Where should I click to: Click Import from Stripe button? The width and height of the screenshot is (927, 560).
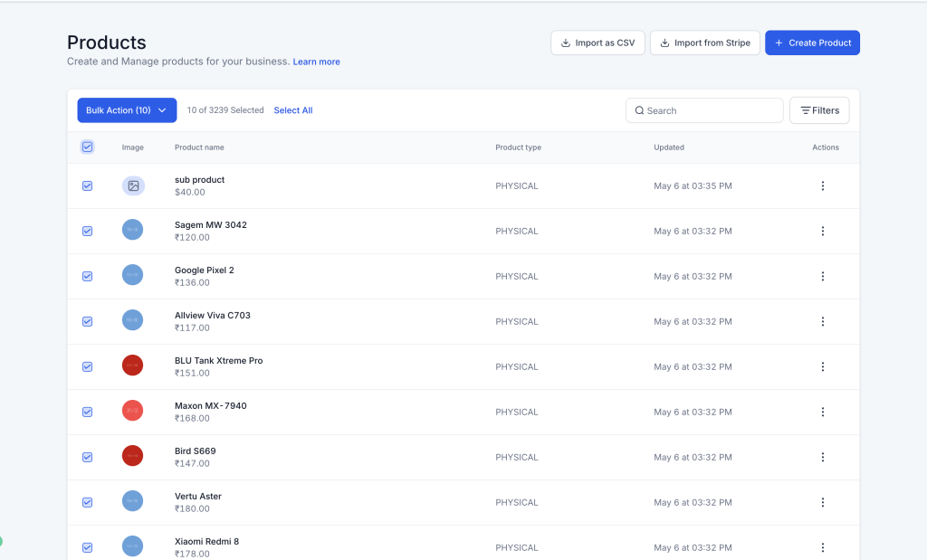[704, 43]
